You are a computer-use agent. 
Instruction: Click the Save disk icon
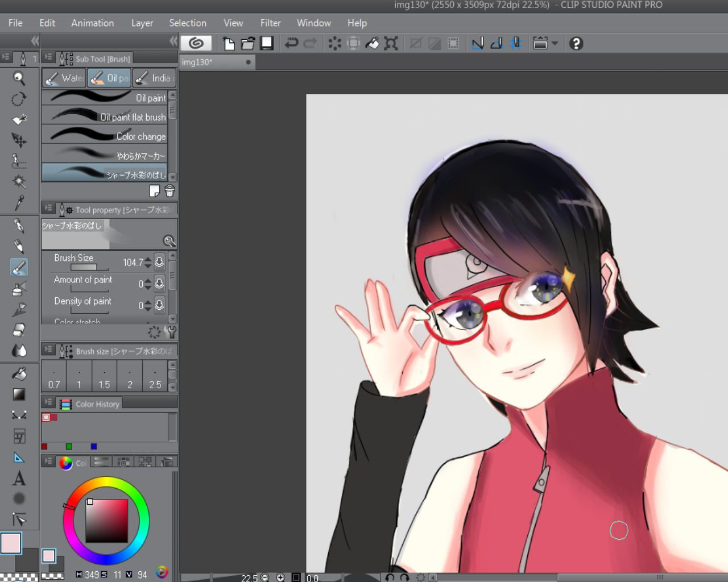pos(267,43)
